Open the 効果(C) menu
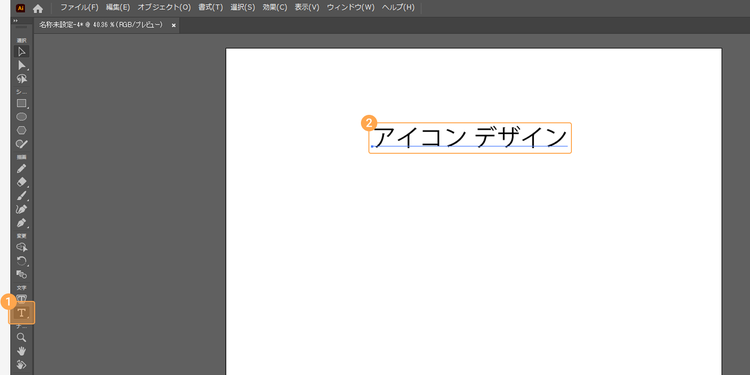 tap(275, 8)
